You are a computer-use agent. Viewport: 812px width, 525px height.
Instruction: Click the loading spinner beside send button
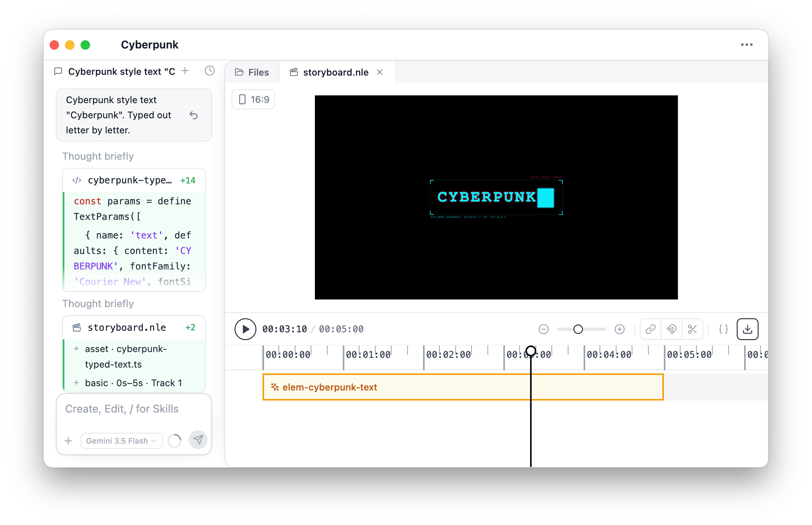[x=174, y=440]
